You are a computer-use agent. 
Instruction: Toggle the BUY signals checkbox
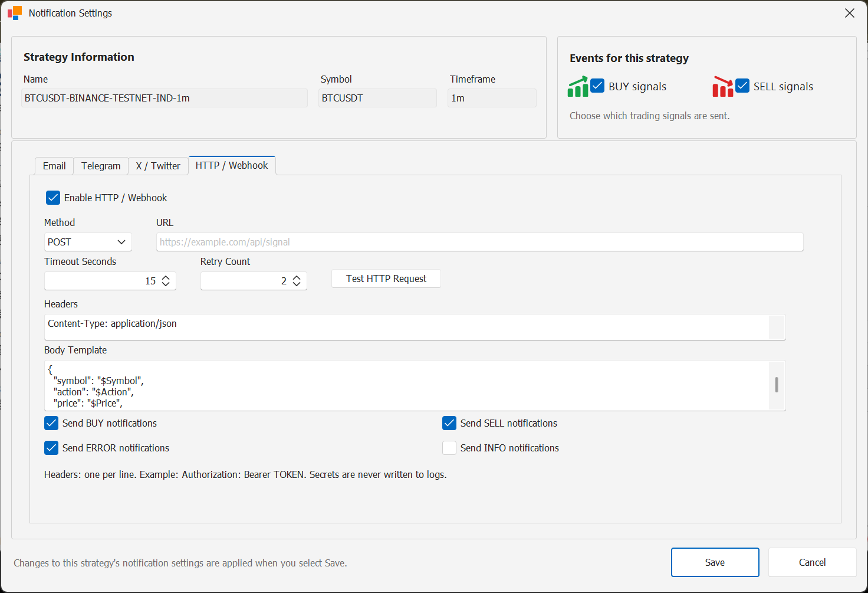[x=597, y=86]
